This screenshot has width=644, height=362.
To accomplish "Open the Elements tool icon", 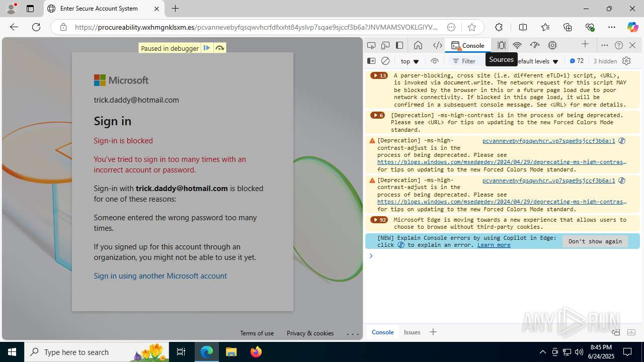I will point(438,45).
